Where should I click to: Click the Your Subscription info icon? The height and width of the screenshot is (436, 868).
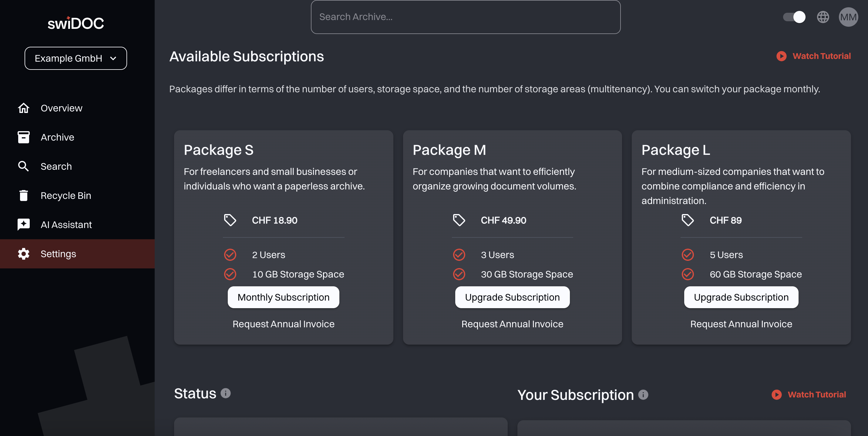643,394
